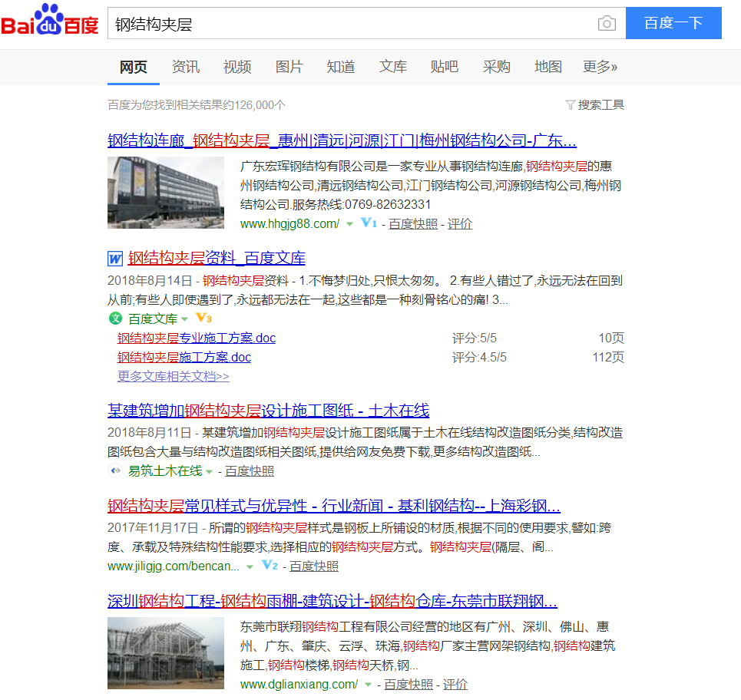Click the www.dglianxiang.com/ URL
741x700 pixels.
pos(299,684)
